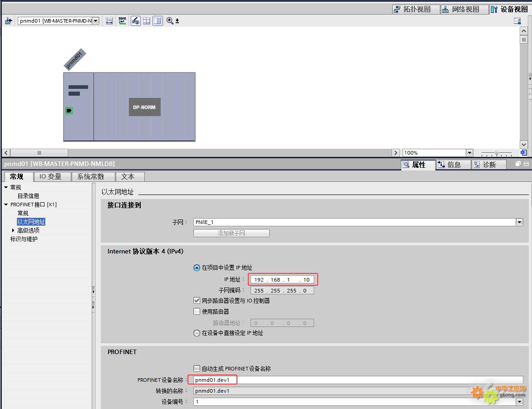Click the green PROFINET port on device
The image size is (532, 409).
click(x=69, y=111)
